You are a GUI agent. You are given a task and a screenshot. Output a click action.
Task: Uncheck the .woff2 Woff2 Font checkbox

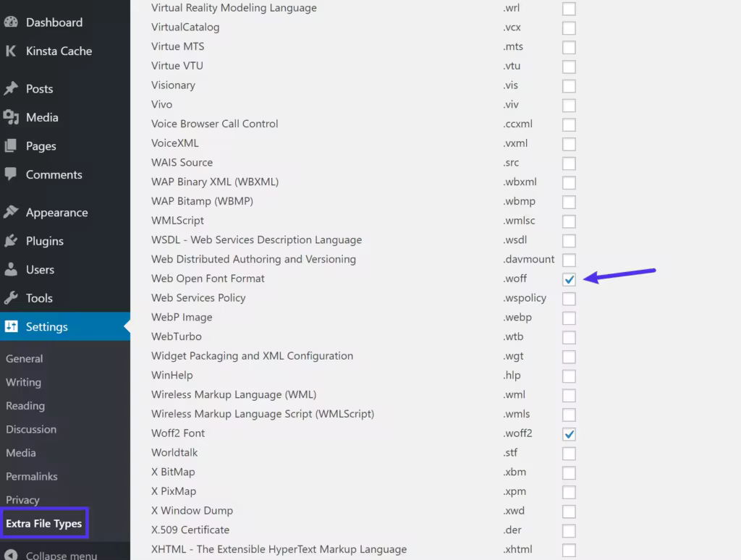click(x=569, y=434)
